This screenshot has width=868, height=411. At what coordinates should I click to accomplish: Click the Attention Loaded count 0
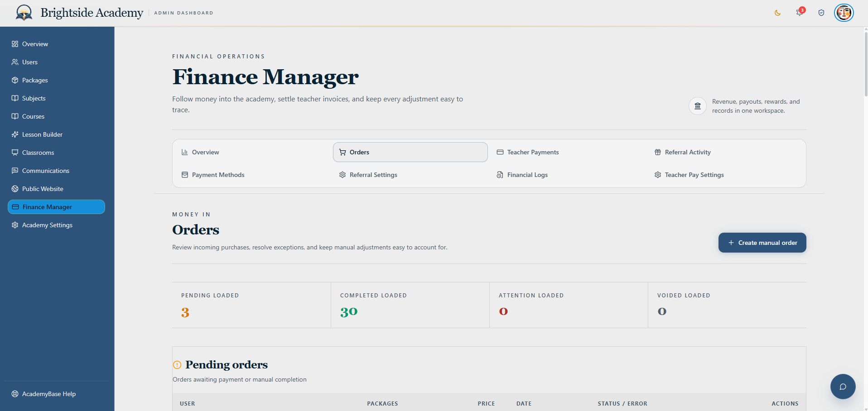click(503, 311)
